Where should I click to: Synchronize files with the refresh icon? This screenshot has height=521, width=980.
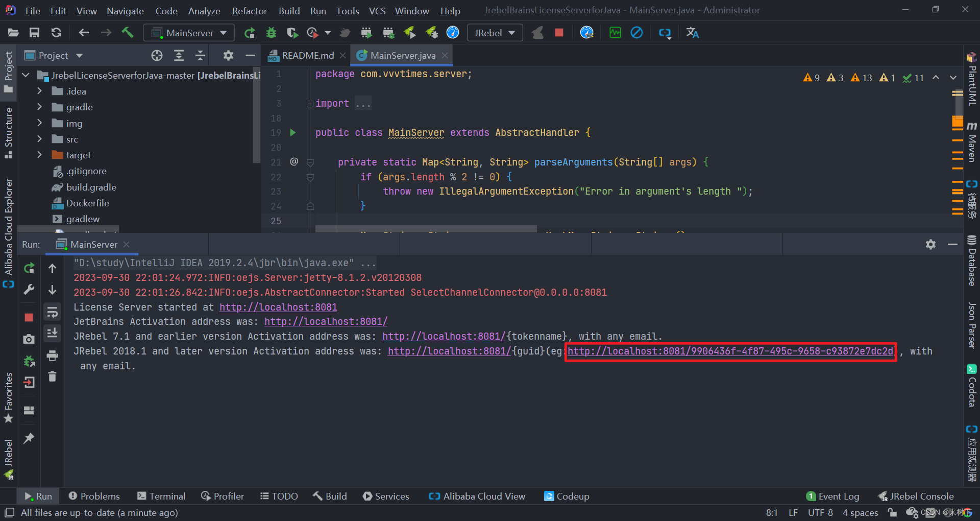click(56, 33)
